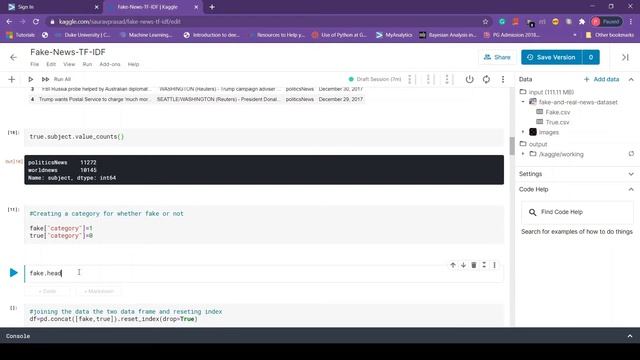Open the Run menu
Screen dimensions: 640x360
87,64
